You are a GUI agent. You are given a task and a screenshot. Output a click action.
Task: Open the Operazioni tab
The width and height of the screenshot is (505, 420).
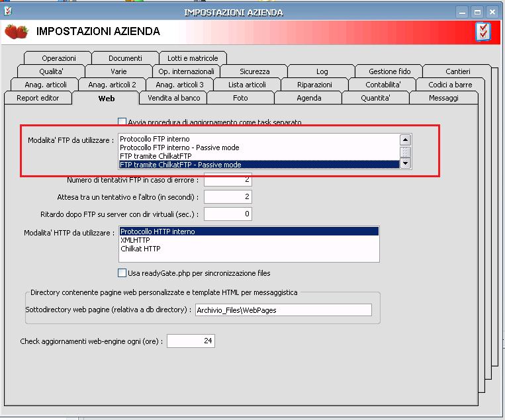click(x=59, y=58)
